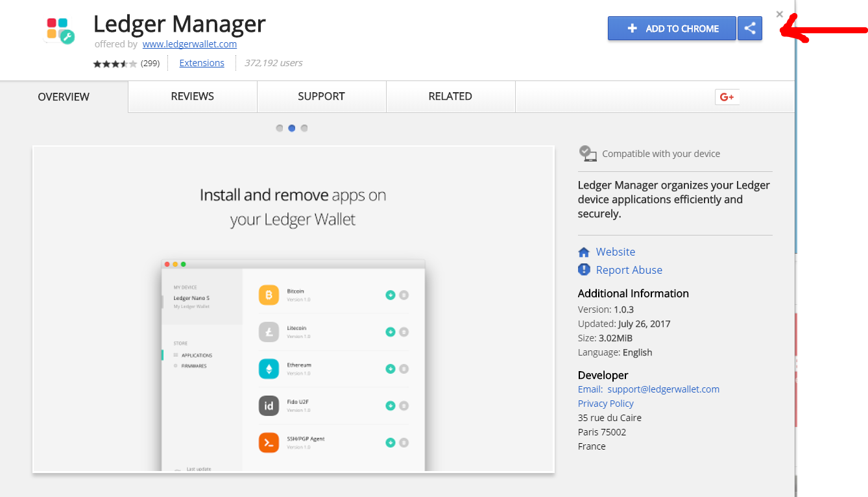Open the Website link
Viewport: 868px width, 497px height.
pyautogui.click(x=616, y=252)
